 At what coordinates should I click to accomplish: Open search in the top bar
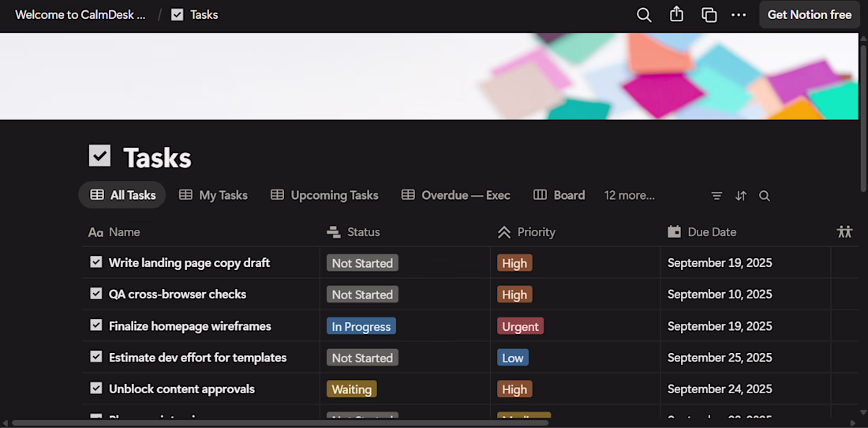pyautogui.click(x=644, y=15)
